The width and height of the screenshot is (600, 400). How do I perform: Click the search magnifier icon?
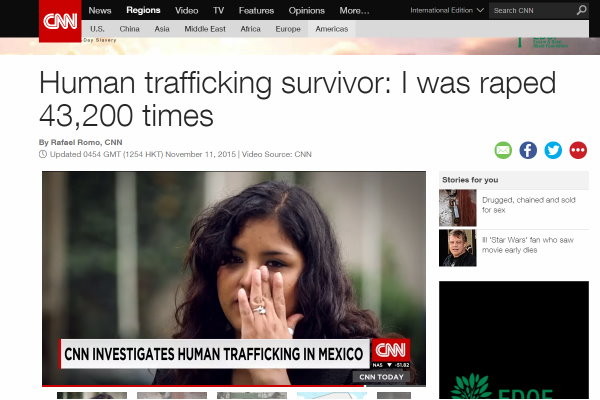(581, 10)
